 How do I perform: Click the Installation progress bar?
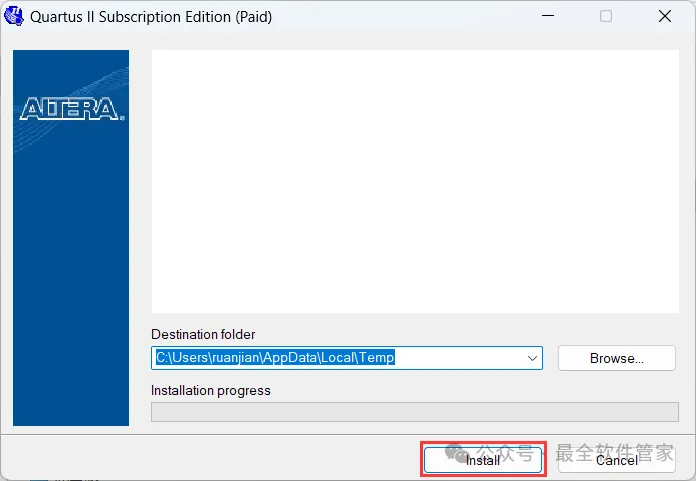(x=415, y=412)
